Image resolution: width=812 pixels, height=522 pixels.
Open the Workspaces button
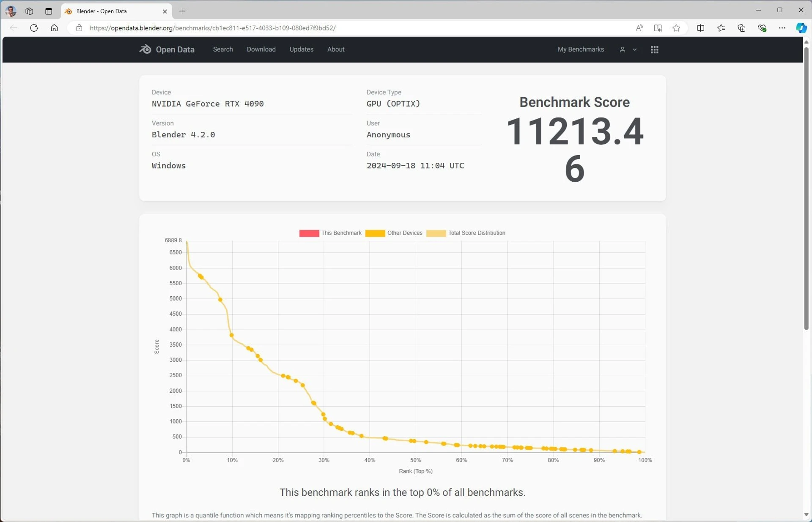pyautogui.click(x=29, y=11)
